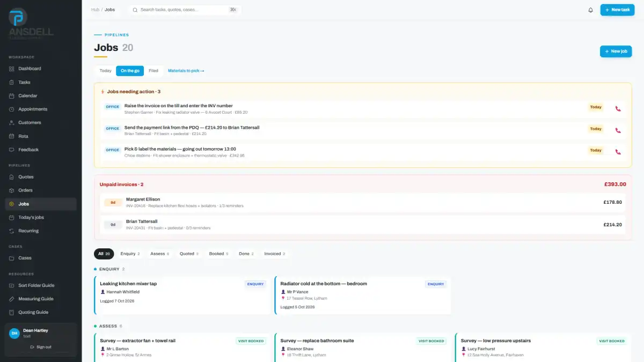
Task: Click the Today badge on Raise the invoice row
Action: pyautogui.click(x=596, y=107)
